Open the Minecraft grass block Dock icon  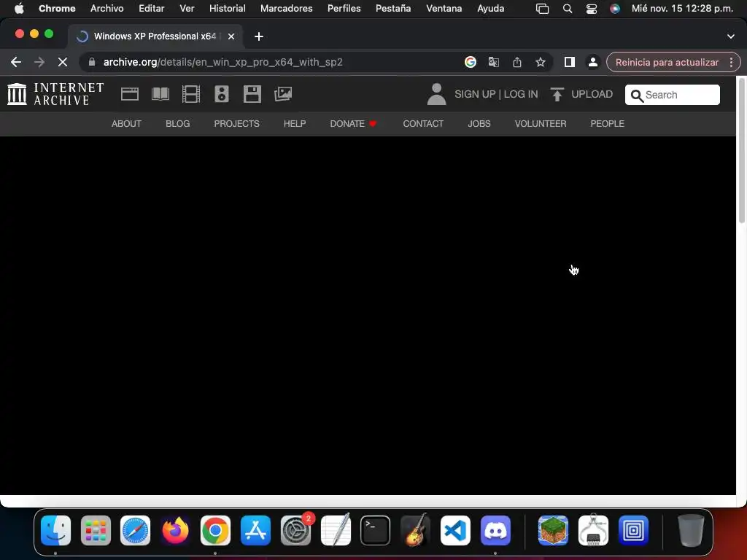tap(553, 531)
